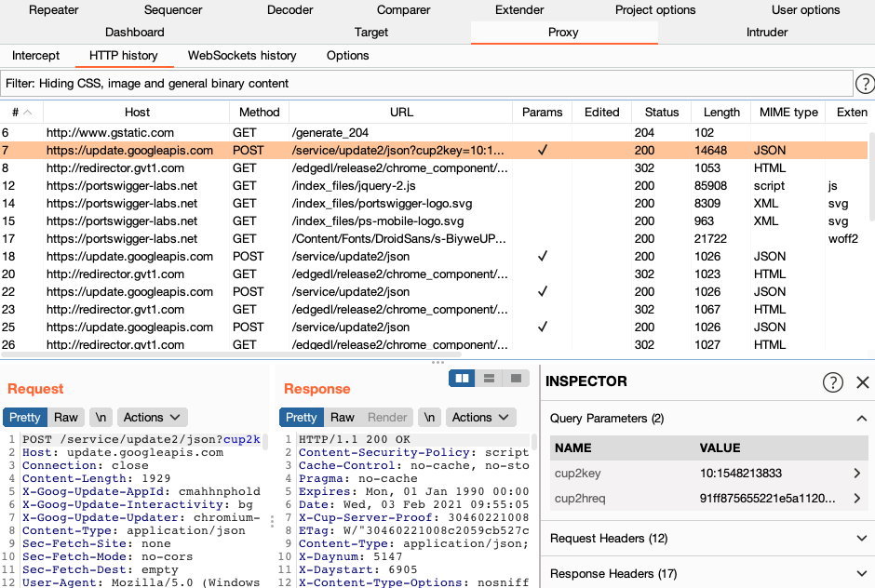Open Inspector help

(x=832, y=382)
